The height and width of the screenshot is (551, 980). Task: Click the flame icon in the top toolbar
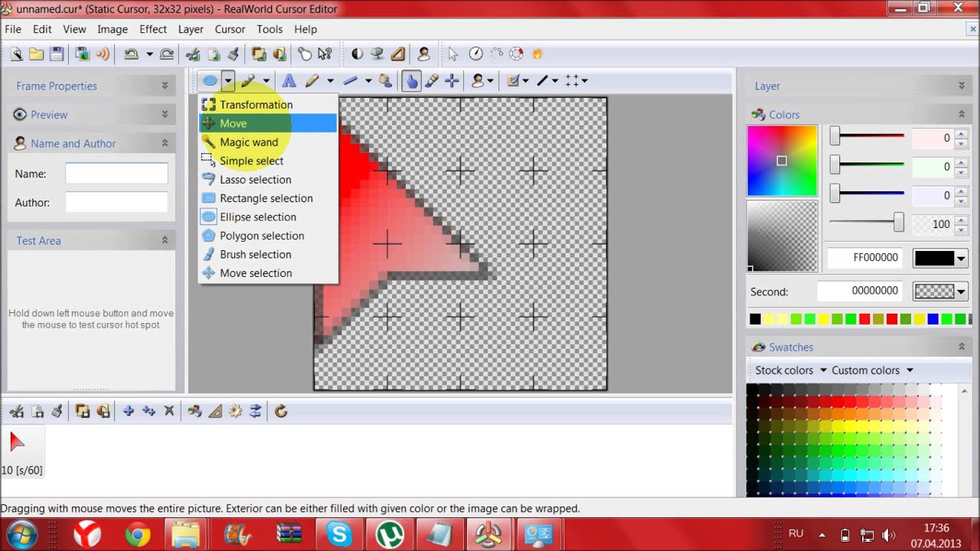(537, 54)
